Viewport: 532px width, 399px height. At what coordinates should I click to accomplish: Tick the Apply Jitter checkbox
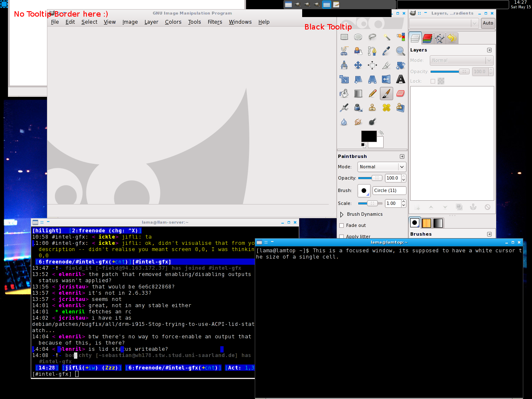(x=342, y=236)
